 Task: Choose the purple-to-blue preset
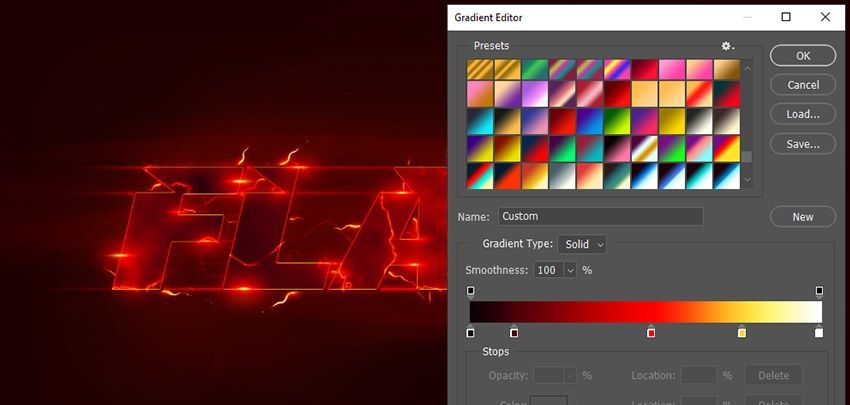coord(590,121)
